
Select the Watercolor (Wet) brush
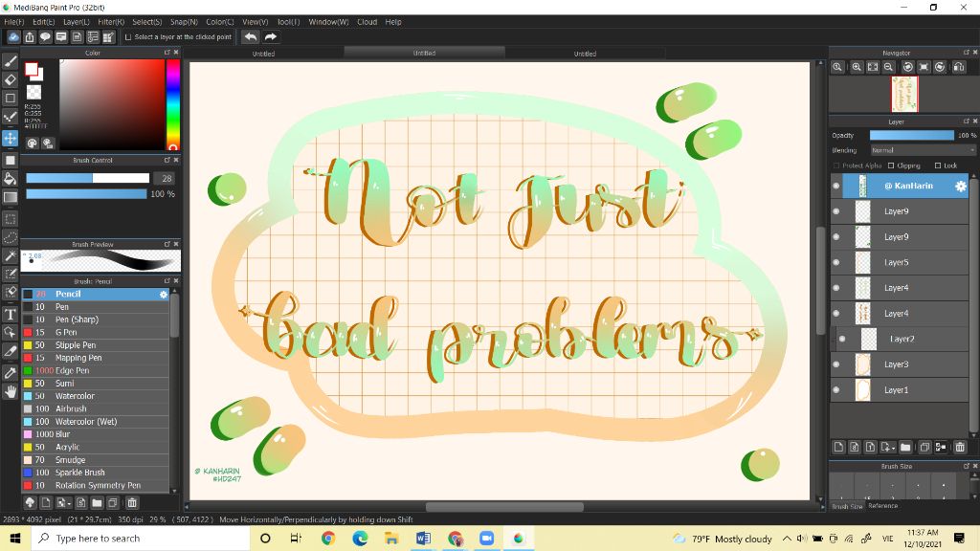coord(96,422)
